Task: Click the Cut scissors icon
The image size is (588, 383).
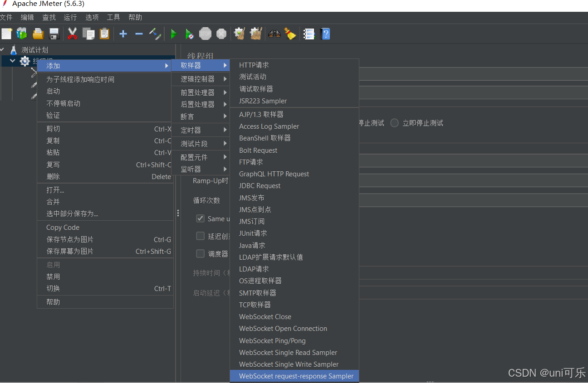Action: (x=72, y=34)
